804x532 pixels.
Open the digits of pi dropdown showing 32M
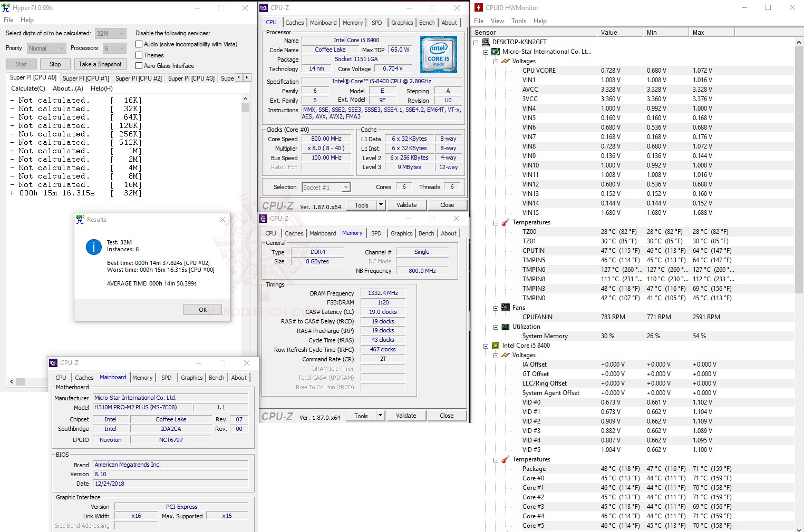pyautogui.click(x=111, y=33)
